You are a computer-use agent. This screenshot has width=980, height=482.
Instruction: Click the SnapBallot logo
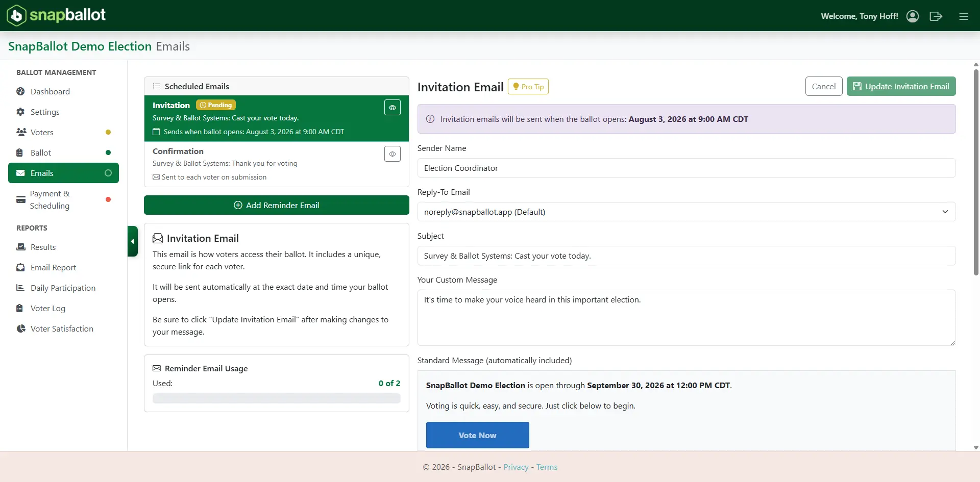coord(56,15)
